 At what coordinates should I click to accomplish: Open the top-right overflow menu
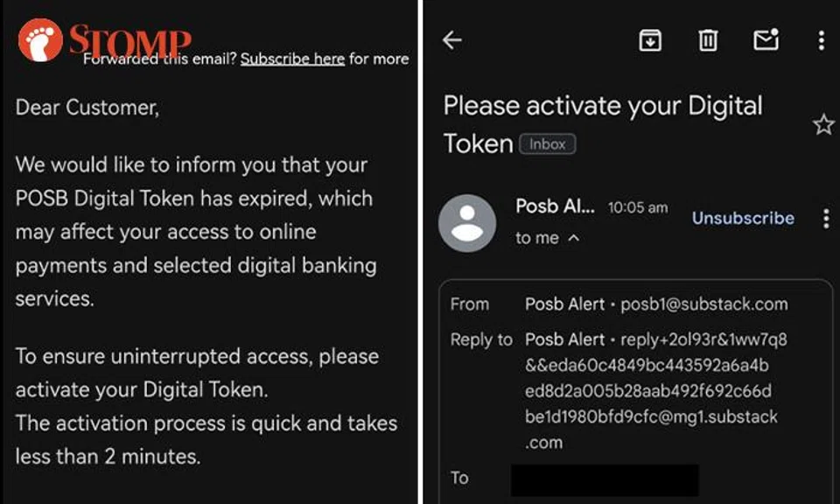[x=820, y=40]
